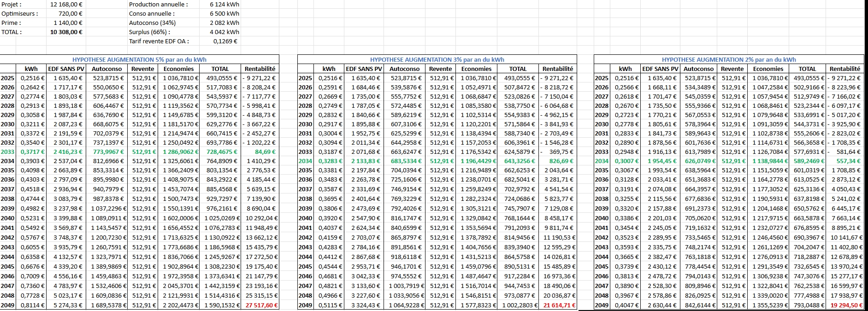The width and height of the screenshot is (868, 311).
Task: Select 'Autoconso' header in the 5% table
Action: pyautogui.click(x=107, y=69)
